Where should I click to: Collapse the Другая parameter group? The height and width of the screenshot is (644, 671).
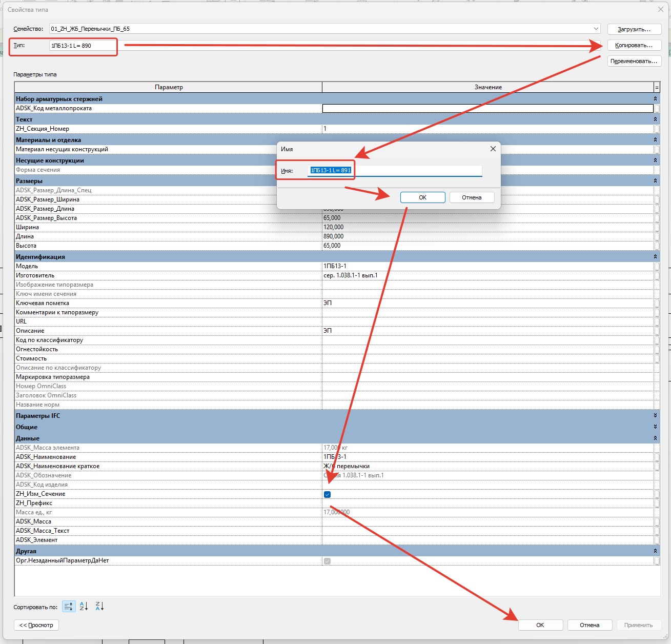tap(655, 551)
